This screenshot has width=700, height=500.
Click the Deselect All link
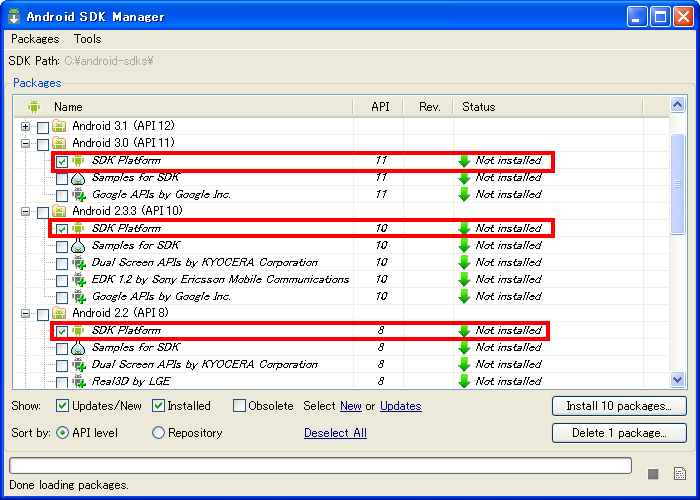coord(335,433)
